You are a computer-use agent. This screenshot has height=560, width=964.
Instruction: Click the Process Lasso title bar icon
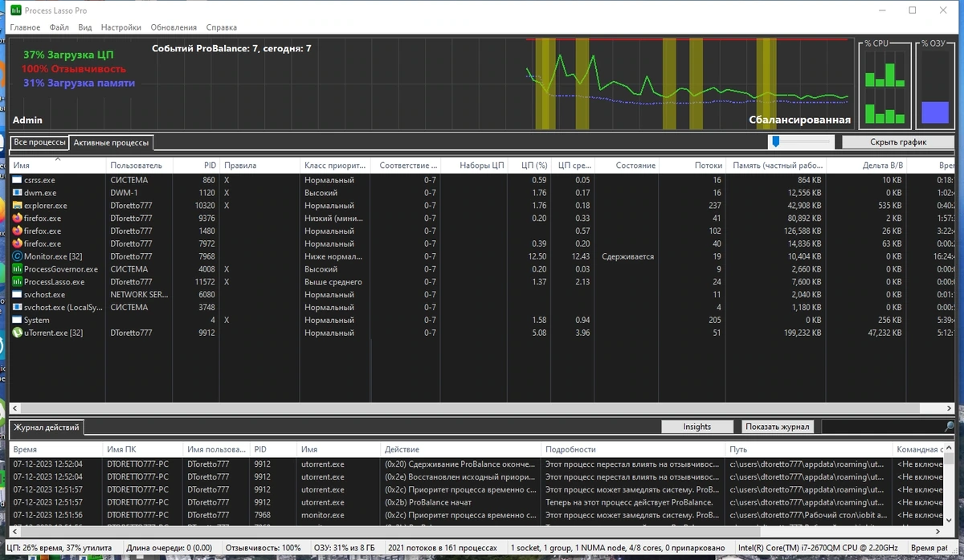click(x=16, y=10)
